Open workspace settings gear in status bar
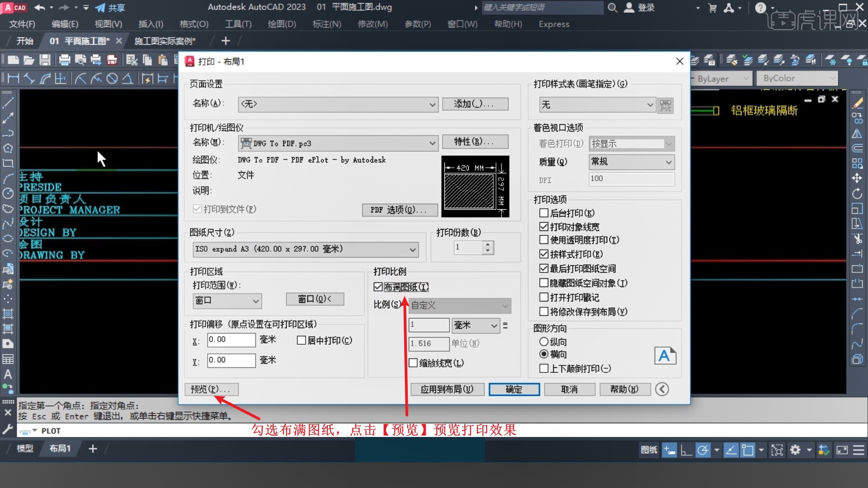The height and width of the screenshot is (488, 868). 795,450
